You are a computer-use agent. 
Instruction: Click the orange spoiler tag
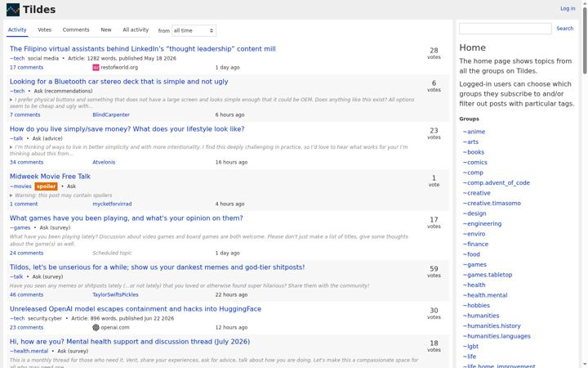click(x=46, y=186)
